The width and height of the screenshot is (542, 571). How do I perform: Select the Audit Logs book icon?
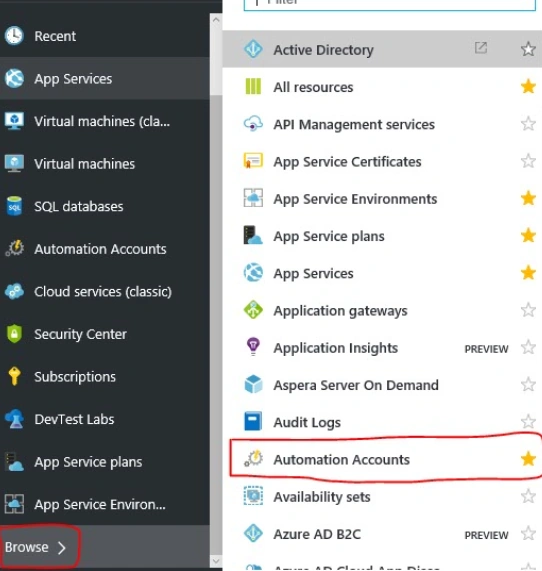coord(253,421)
